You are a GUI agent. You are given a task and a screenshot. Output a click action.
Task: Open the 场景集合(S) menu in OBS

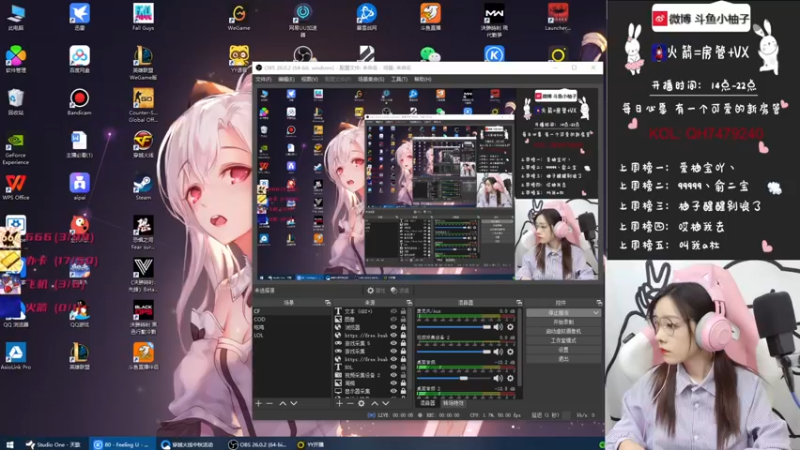tap(371, 80)
